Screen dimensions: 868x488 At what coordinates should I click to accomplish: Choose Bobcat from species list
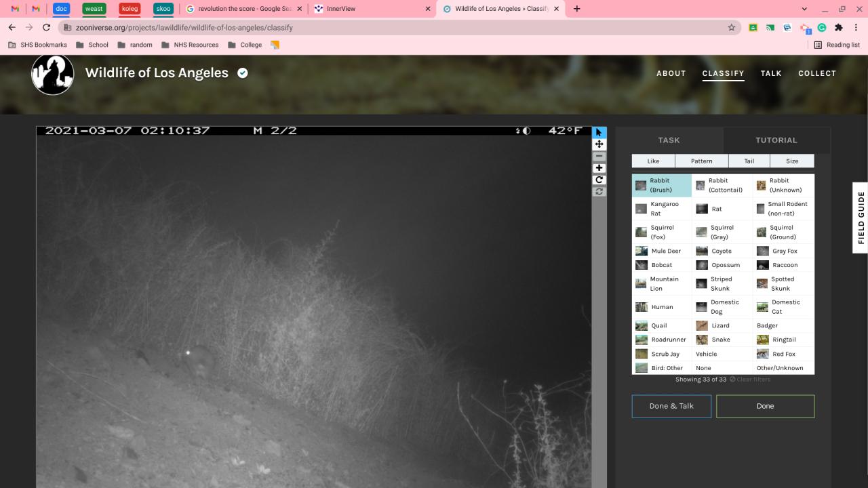click(x=662, y=265)
